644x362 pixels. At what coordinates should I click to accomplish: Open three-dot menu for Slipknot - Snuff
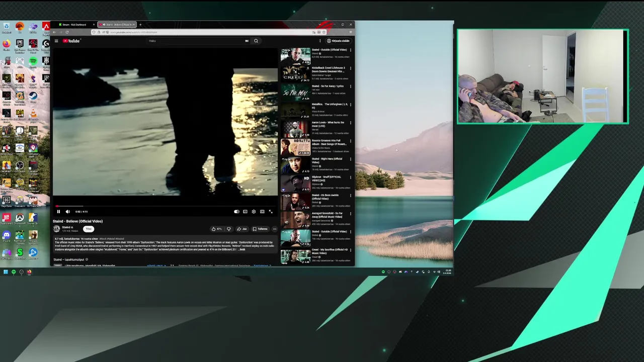pos(351,177)
